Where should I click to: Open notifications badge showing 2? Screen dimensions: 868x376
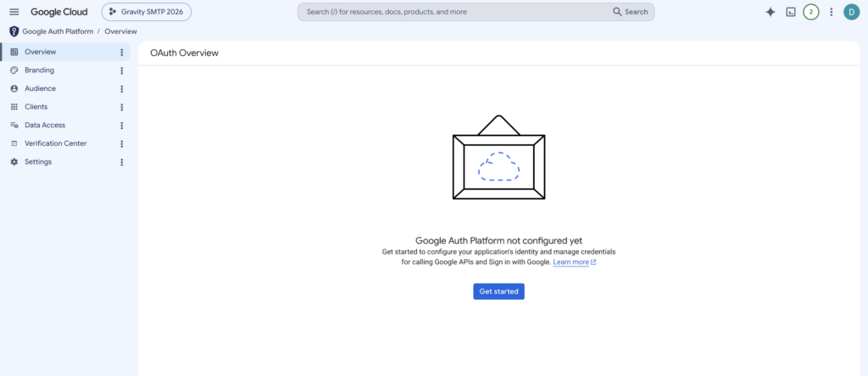[x=811, y=12]
